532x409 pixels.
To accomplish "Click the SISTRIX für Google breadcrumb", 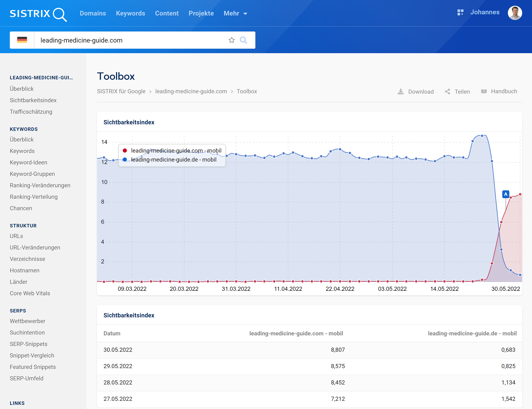I will pos(121,91).
